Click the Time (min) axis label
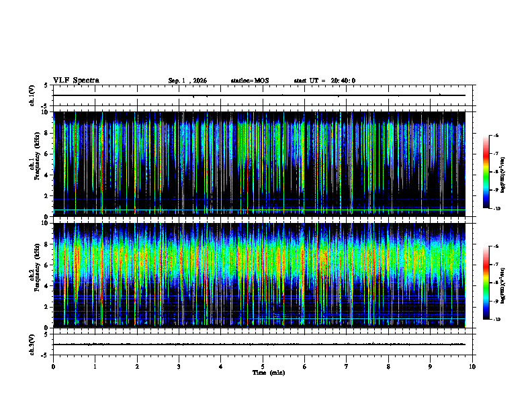 (269, 373)
